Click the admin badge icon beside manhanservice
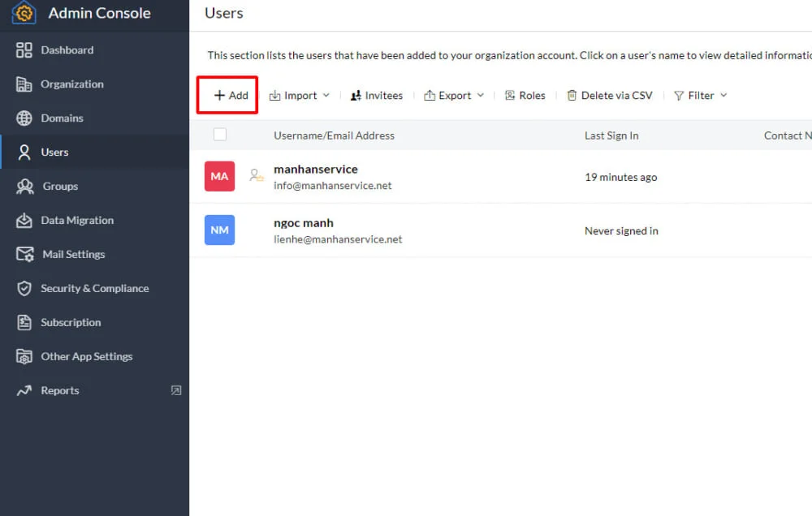This screenshot has height=516, width=812. (256, 174)
